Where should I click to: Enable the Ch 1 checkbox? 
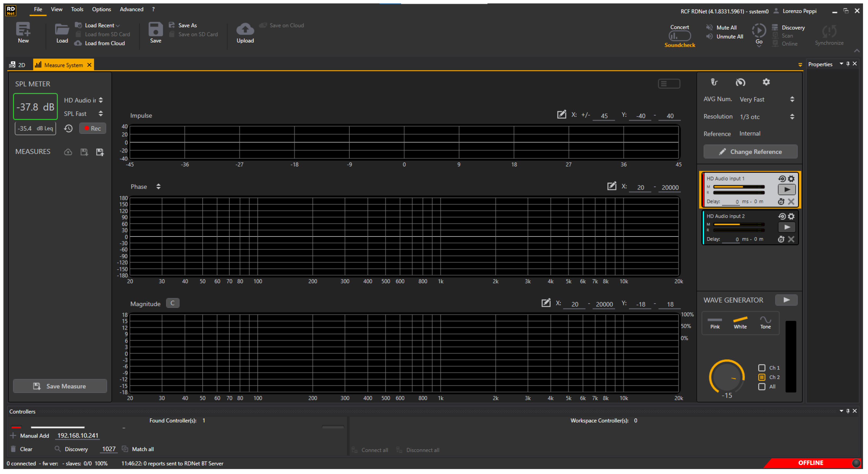[x=761, y=368]
